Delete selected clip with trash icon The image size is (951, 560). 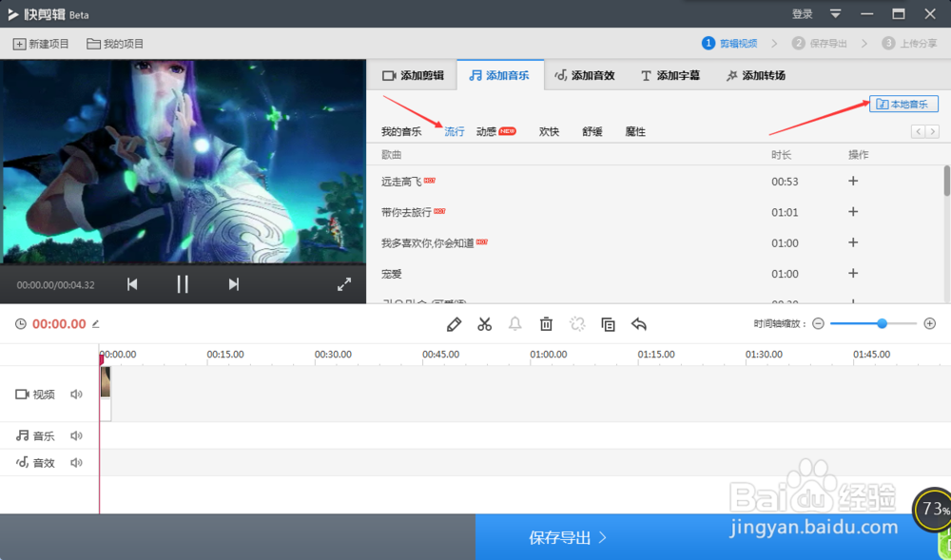pyautogui.click(x=546, y=324)
